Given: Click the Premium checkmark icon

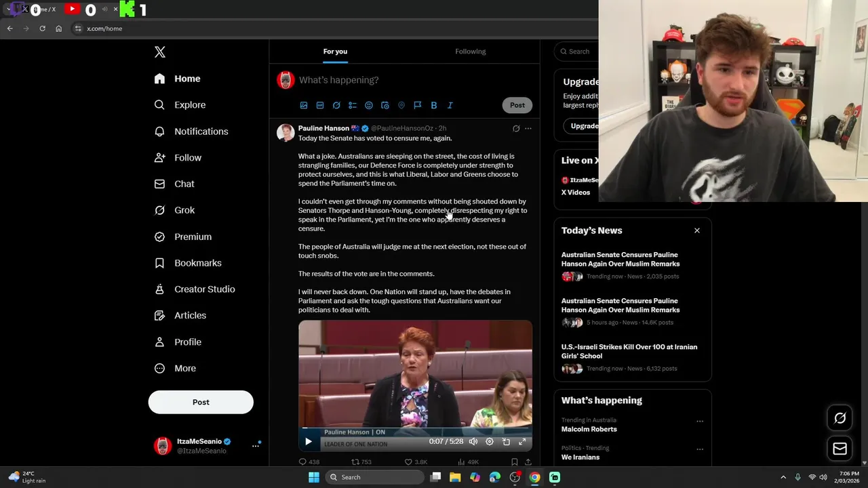Looking at the screenshot, I should point(159,237).
